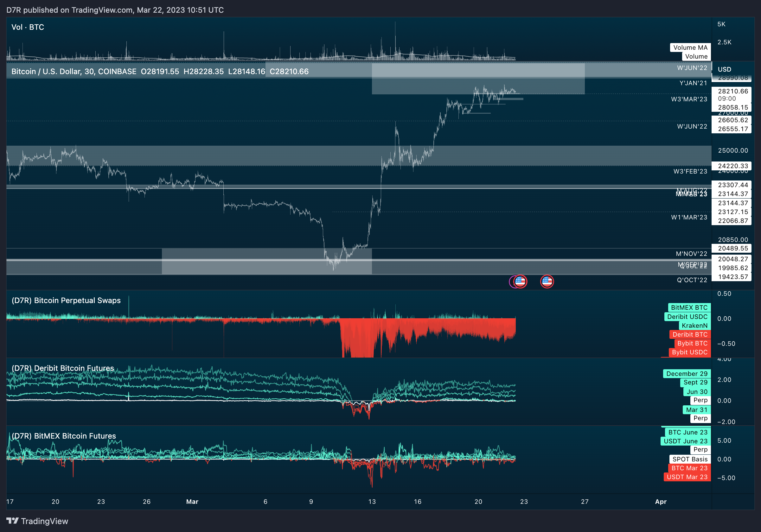Select the (D7R) Deribit Bitcoin Futures title
Viewport: 761px width, 532px height.
pyautogui.click(x=63, y=368)
